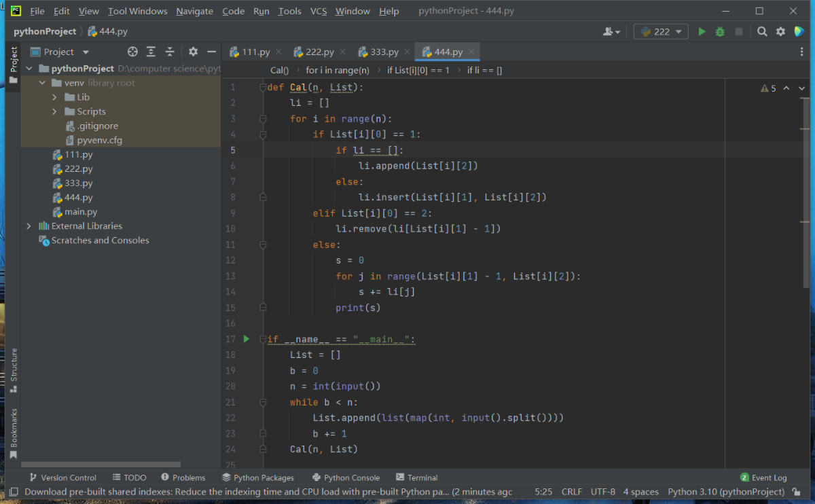This screenshot has width=815, height=504.
Task: Open the Event Log panel
Action: [763, 478]
